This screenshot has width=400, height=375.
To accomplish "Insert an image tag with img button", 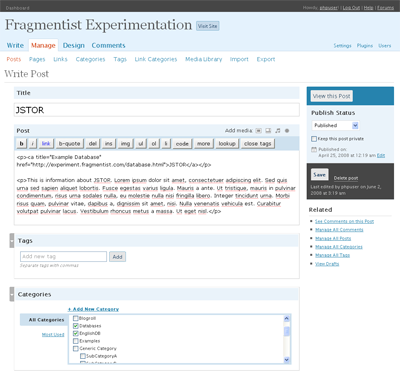I will click(125, 144).
